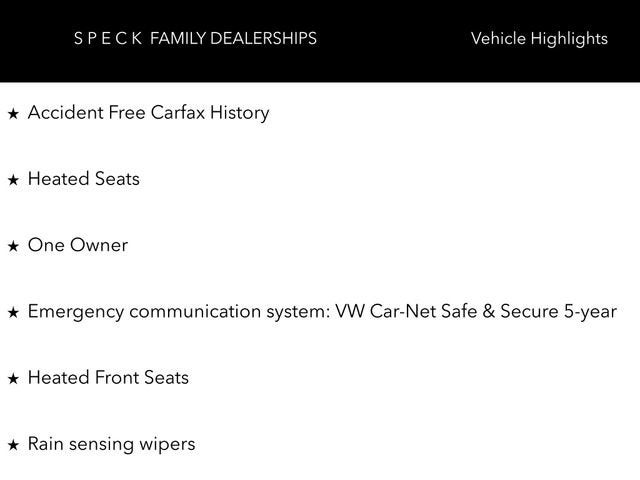Image resolution: width=640 pixels, height=480 pixels.
Task: Select the star bullet beside Heated Front Seats
Action: tap(13, 379)
